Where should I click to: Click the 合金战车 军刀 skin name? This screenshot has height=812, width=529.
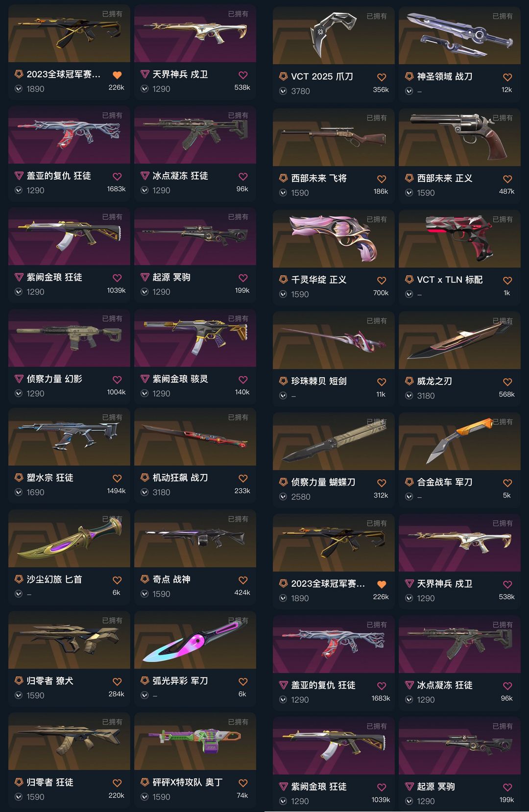coord(445,482)
